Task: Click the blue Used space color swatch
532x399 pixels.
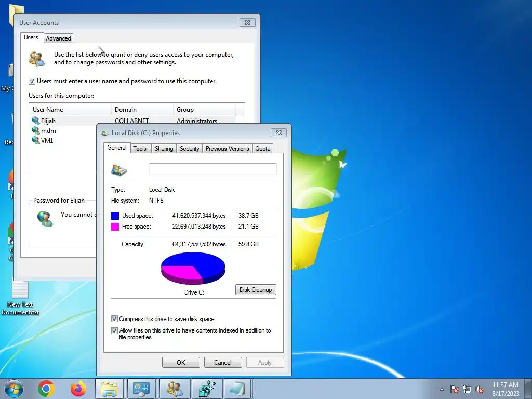Action: [115, 216]
